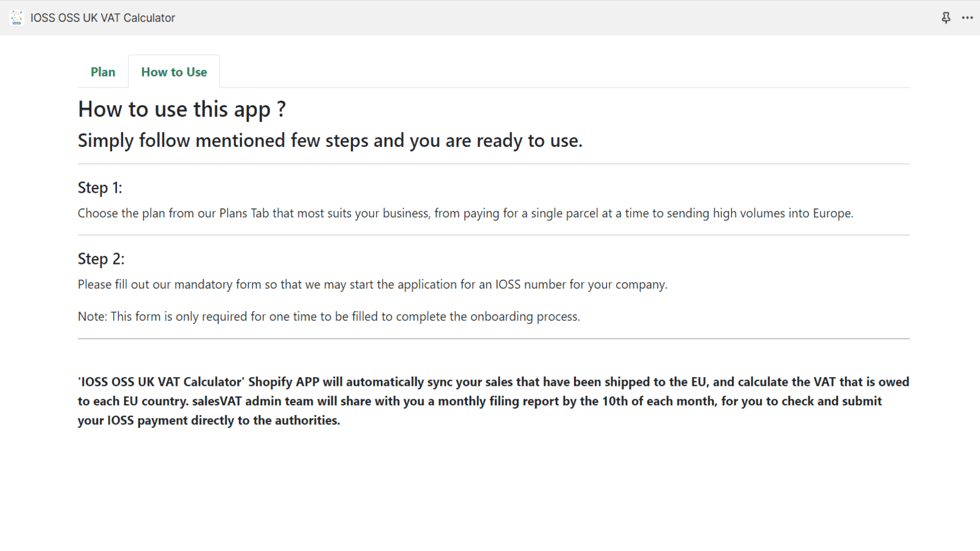Click the 'Simply follow mentioned few steps' subheading
Image resolution: width=980 pixels, height=551 pixels.
pyautogui.click(x=330, y=141)
